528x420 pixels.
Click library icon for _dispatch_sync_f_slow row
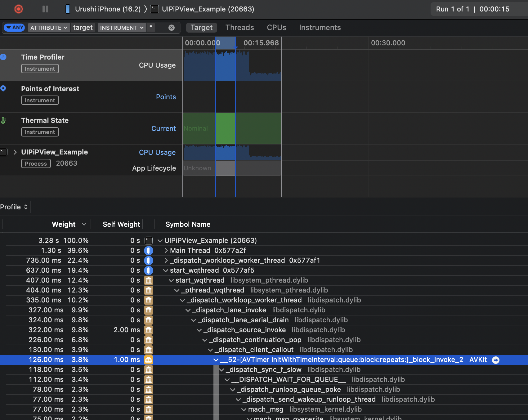click(x=149, y=369)
